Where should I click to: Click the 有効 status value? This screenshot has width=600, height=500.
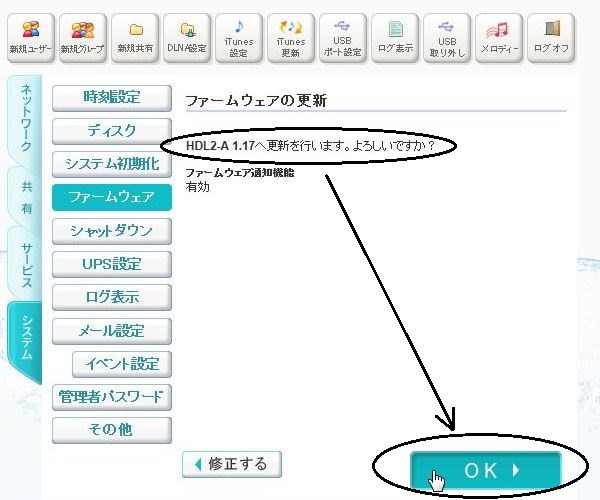tap(197, 187)
